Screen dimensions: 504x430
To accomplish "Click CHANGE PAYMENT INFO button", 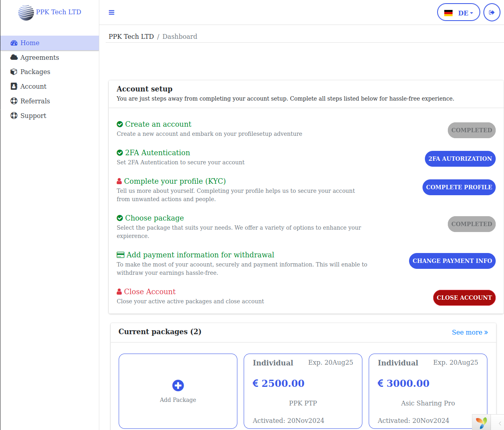I will tap(452, 261).
